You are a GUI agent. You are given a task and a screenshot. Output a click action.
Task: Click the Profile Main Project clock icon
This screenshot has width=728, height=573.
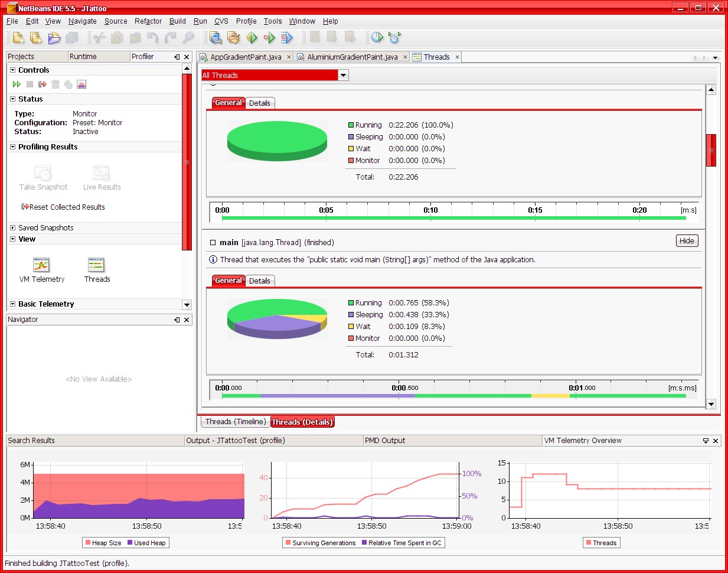[x=377, y=38]
